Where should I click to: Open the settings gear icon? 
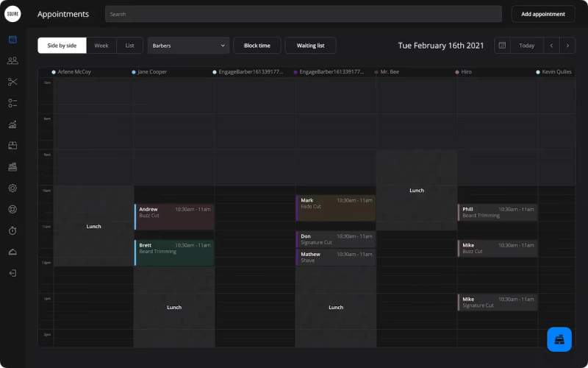click(x=12, y=188)
